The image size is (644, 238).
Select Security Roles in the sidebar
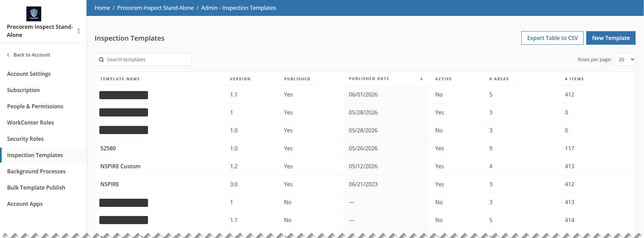pyautogui.click(x=25, y=139)
